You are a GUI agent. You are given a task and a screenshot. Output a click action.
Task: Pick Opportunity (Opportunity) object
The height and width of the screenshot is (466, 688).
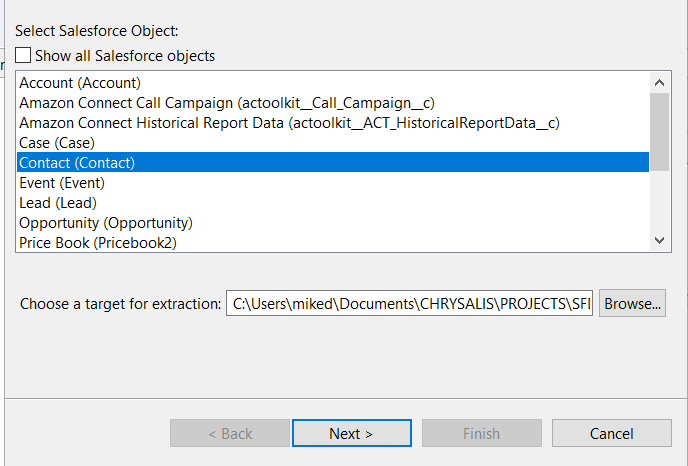[x=333, y=222]
